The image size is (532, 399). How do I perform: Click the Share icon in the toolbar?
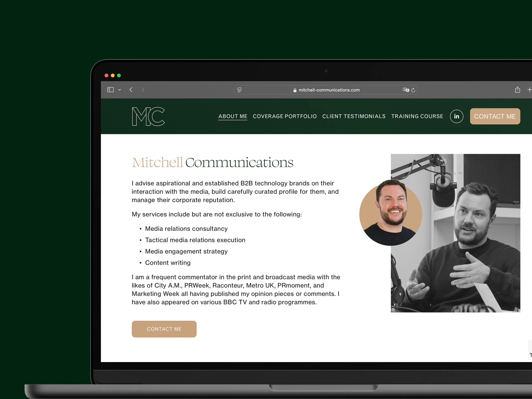[x=518, y=90]
